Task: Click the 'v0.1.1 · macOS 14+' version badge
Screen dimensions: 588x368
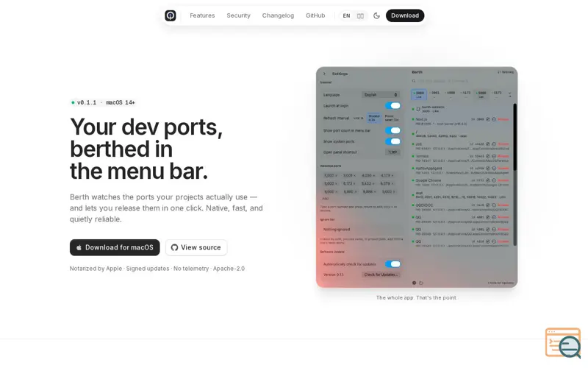Action: [103, 102]
